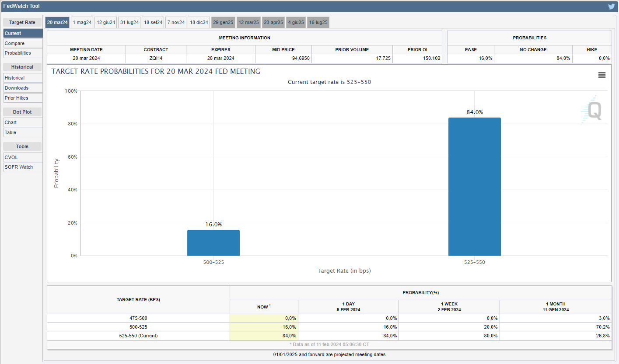
Task: Open the Dot Plot Table
Action: [x=23, y=132]
